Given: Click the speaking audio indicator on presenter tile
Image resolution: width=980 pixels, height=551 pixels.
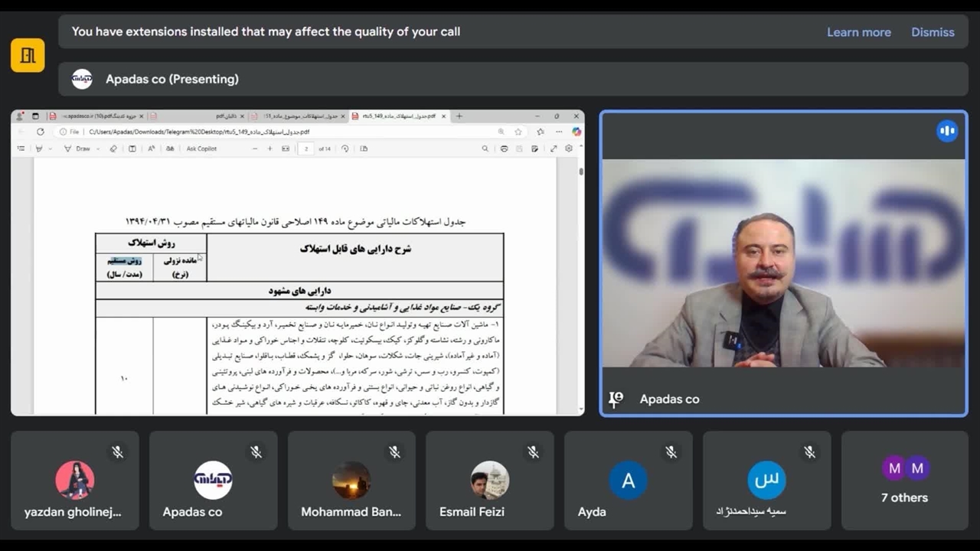Looking at the screenshot, I should point(947,131).
